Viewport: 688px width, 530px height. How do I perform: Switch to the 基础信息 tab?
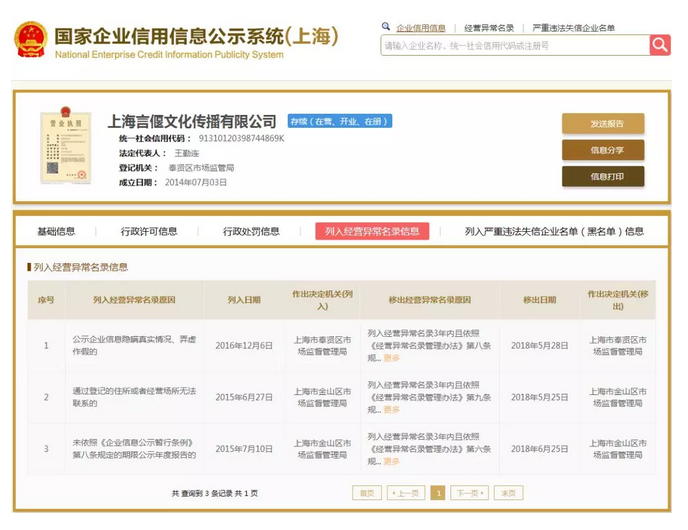[56, 231]
